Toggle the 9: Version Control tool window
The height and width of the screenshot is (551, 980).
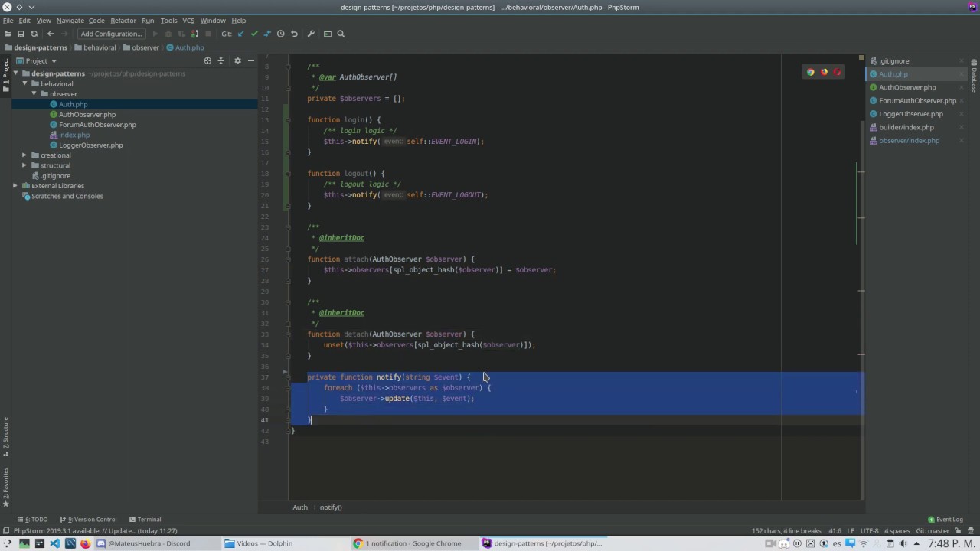tap(88, 520)
